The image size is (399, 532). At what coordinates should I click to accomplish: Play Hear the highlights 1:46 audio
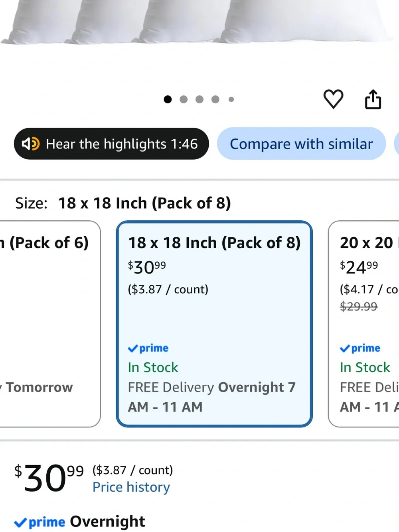click(x=111, y=144)
